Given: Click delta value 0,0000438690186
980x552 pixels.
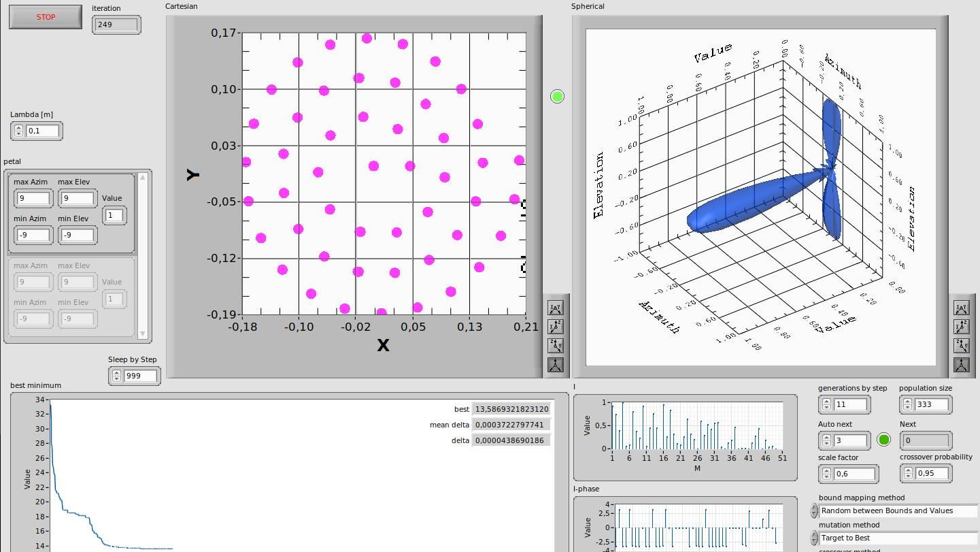Looking at the screenshot, I should click(511, 440).
